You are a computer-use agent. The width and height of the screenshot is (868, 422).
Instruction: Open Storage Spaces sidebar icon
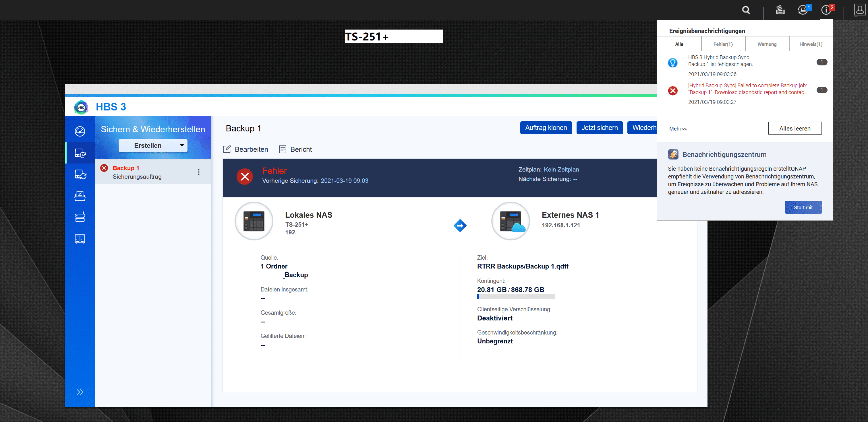[80, 217]
